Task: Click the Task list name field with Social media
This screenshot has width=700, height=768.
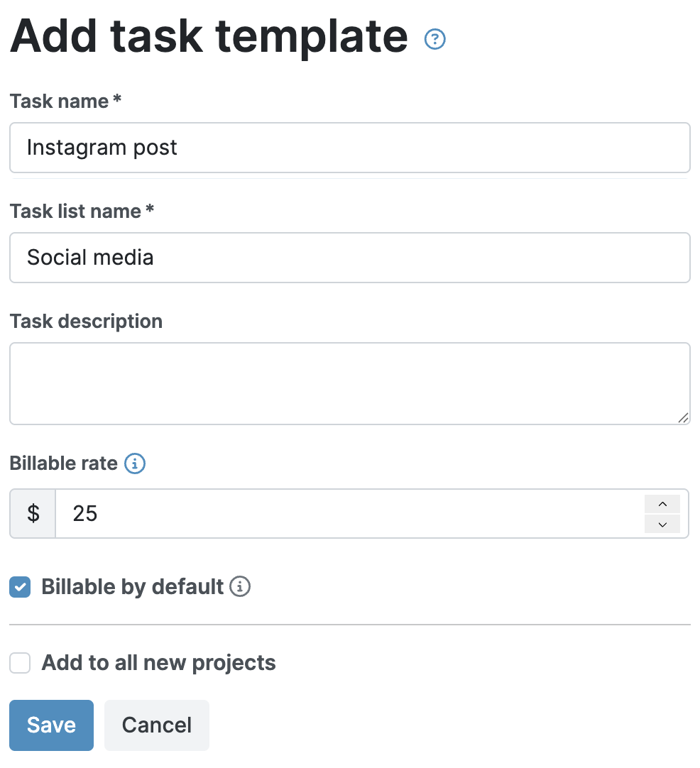Action: 349,258
